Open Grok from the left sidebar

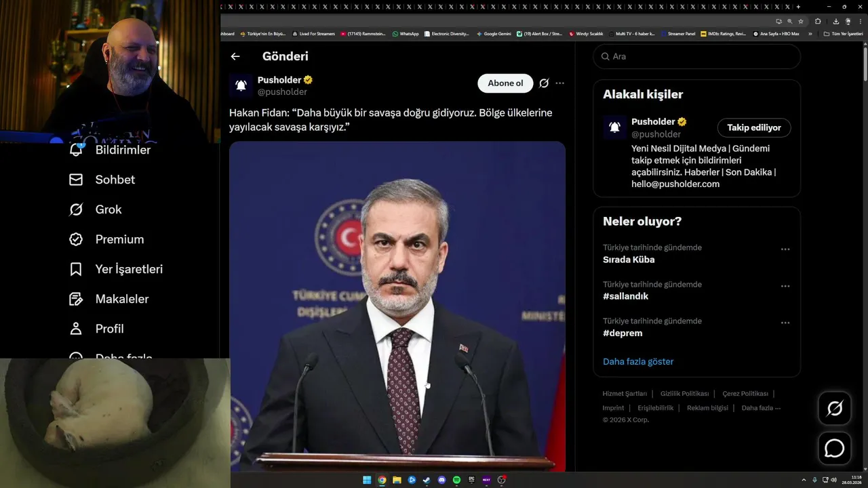pyautogui.click(x=95, y=209)
